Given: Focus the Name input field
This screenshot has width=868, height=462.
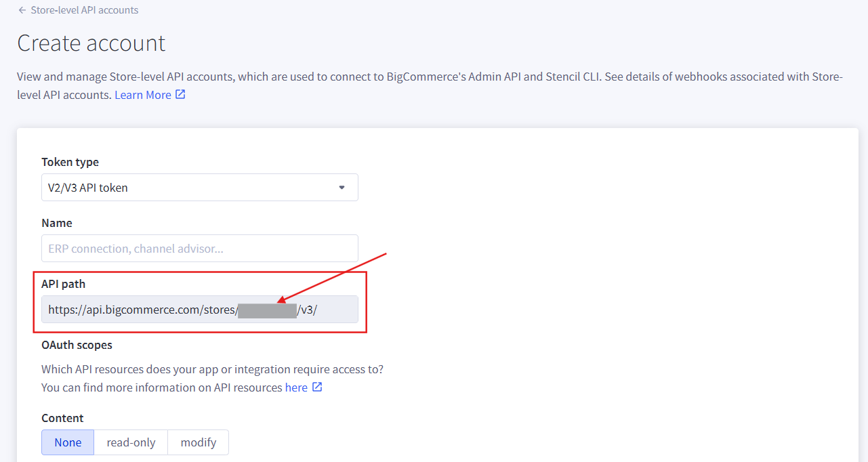Looking at the screenshot, I should tap(199, 249).
